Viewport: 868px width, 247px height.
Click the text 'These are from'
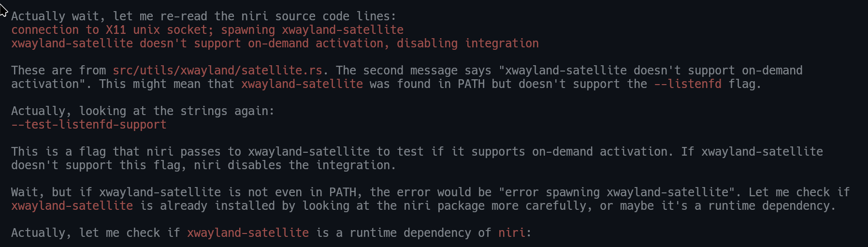click(x=58, y=71)
